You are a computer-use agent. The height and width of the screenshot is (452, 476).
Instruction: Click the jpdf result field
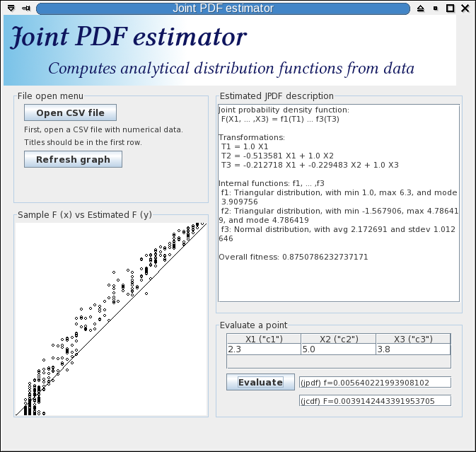375,383
